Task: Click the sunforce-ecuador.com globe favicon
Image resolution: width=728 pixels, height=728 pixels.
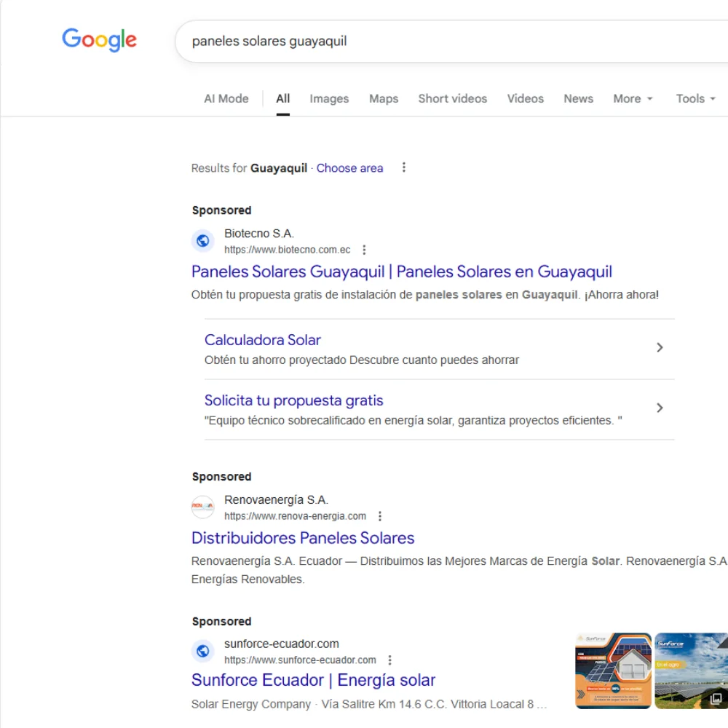Action: click(x=203, y=651)
